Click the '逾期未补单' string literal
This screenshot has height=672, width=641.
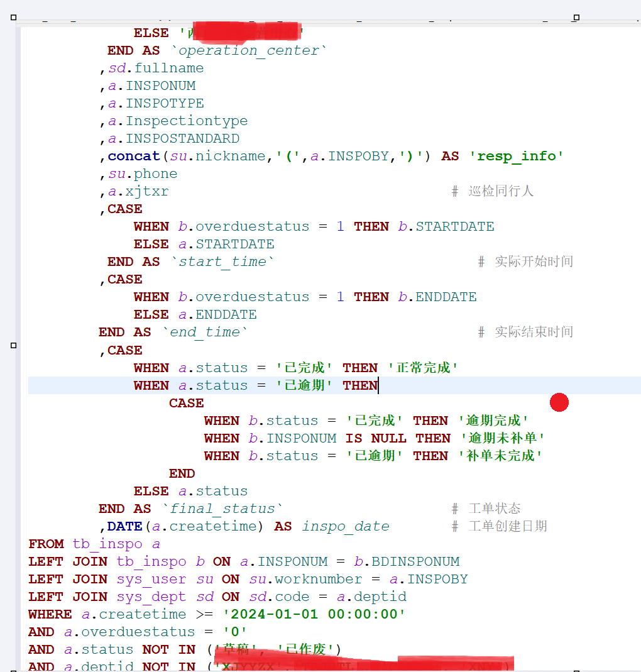tap(502, 438)
